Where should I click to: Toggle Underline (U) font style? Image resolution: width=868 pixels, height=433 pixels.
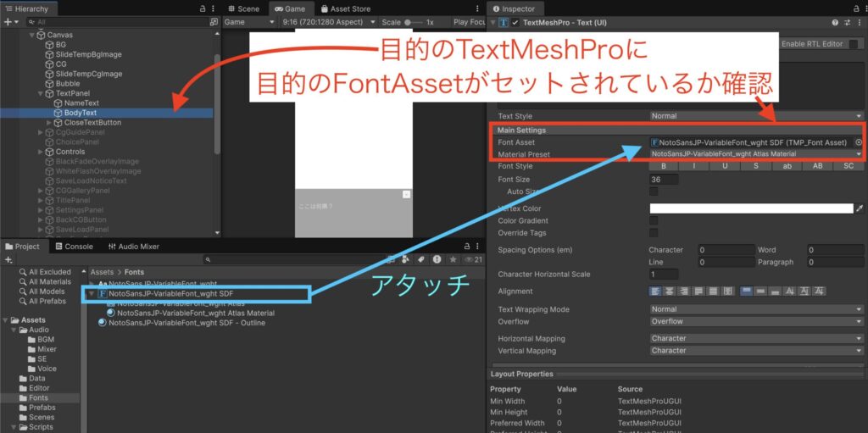[x=725, y=166]
